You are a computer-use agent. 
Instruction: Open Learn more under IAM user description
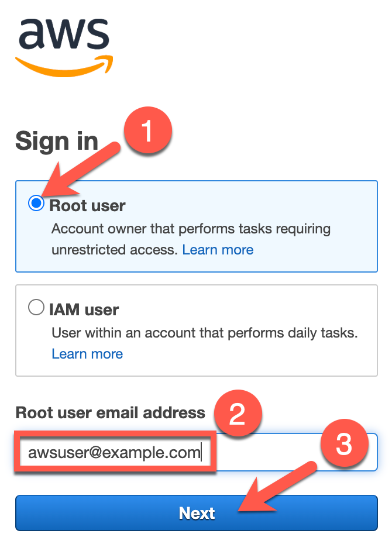pos(87,354)
